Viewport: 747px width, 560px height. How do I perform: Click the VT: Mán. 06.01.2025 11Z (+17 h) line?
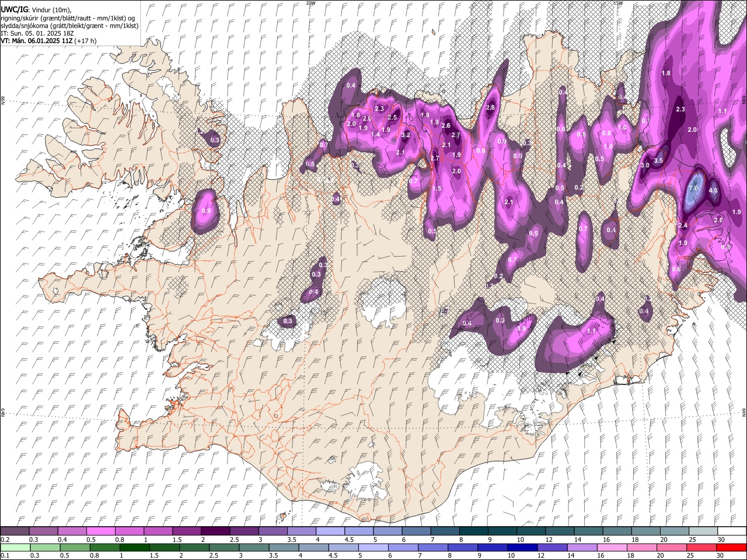[x=48, y=41]
